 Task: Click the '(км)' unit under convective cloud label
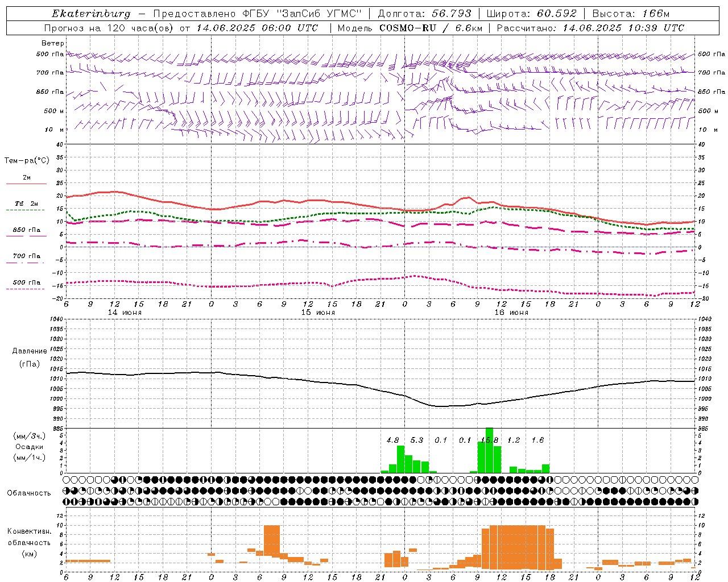[x=29, y=554]
